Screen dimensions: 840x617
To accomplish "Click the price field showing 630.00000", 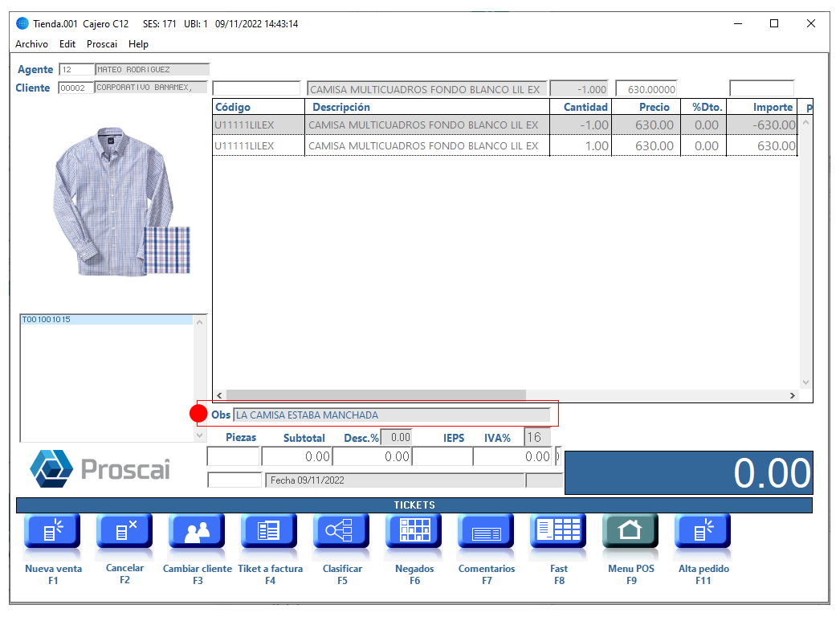I will (646, 89).
